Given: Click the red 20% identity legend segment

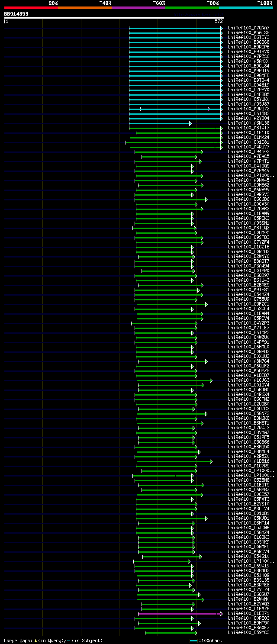Looking at the screenshot, I should [31, 7].
